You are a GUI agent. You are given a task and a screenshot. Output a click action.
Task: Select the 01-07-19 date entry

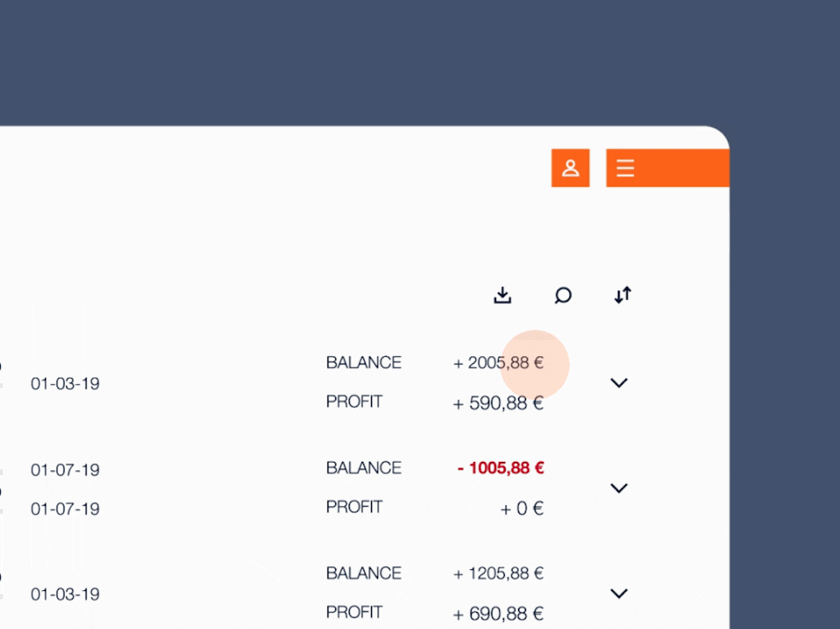click(65, 470)
